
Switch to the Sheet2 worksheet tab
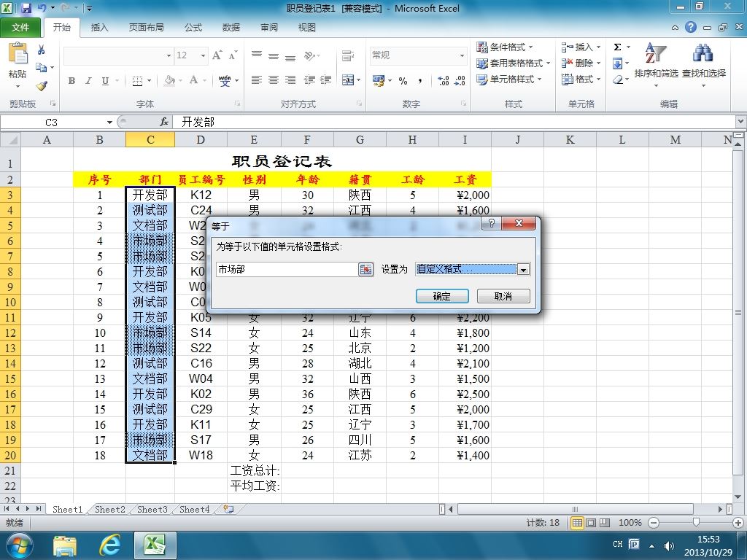109,509
